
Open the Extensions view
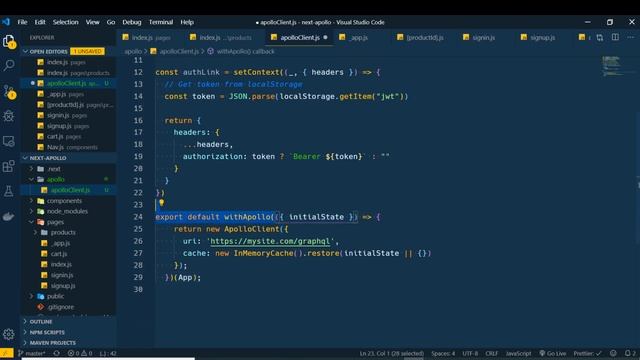click(x=9, y=166)
